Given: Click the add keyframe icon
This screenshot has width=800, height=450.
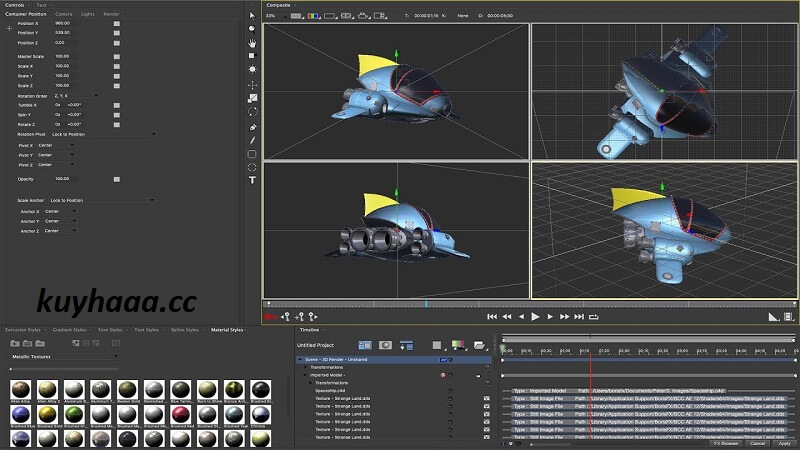Looking at the screenshot, I should click(299, 317).
